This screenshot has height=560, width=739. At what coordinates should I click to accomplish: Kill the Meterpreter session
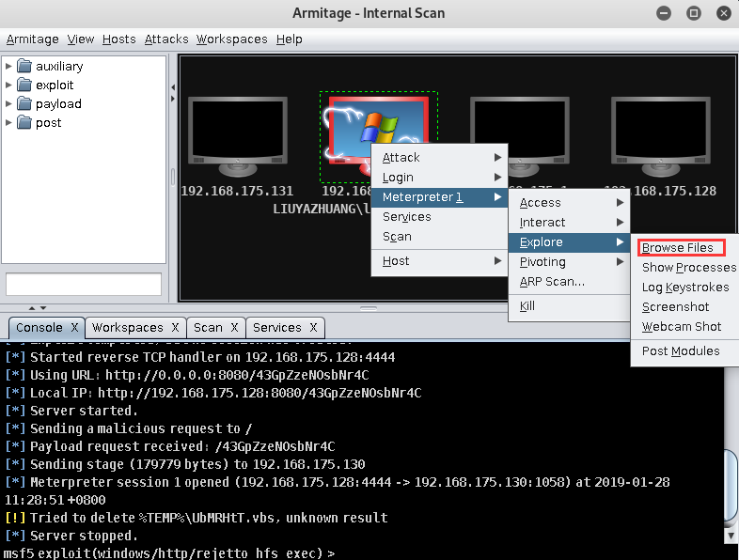click(570, 306)
